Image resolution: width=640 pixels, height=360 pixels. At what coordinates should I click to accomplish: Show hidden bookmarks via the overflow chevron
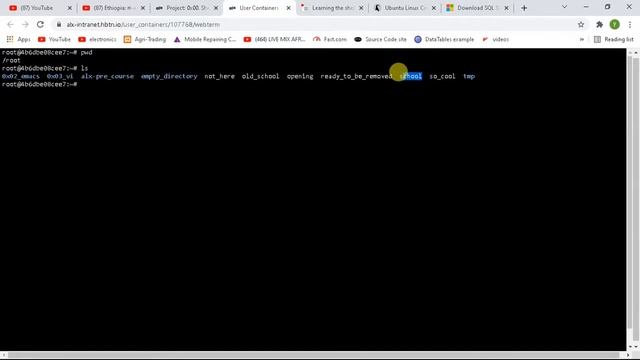point(582,40)
